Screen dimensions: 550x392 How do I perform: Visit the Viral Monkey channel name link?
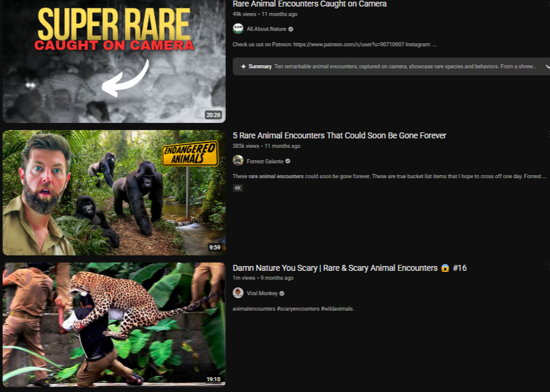(x=262, y=293)
